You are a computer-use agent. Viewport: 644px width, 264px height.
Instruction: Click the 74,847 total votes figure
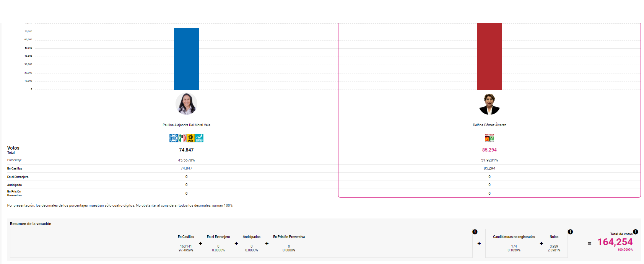[186, 150]
